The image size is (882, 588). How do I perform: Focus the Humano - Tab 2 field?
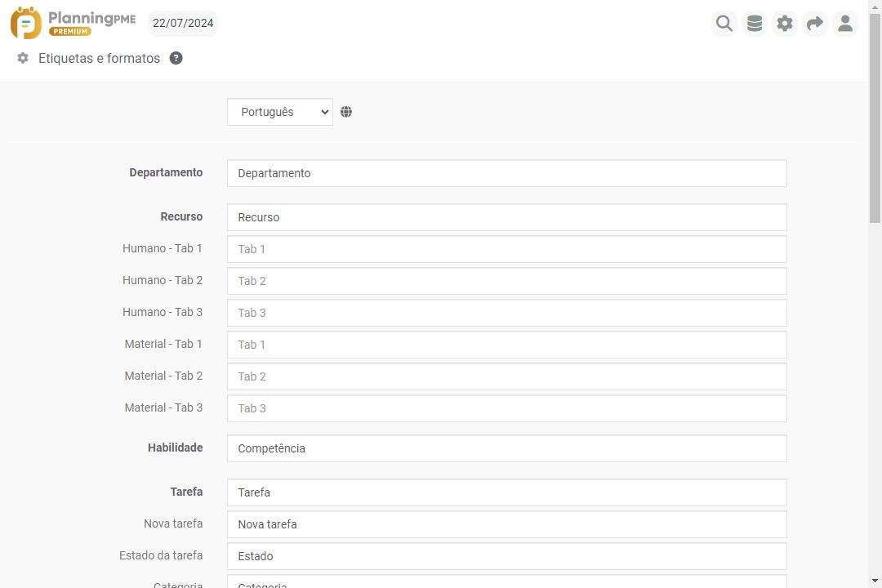click(x=507, y=281)
